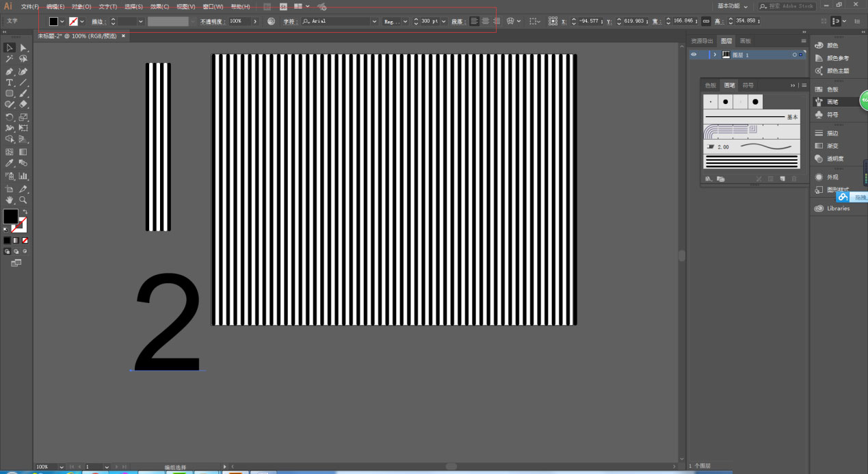The image size is (868, 474).
Task: Select the Rectangle tool
Action: [10, 93]
